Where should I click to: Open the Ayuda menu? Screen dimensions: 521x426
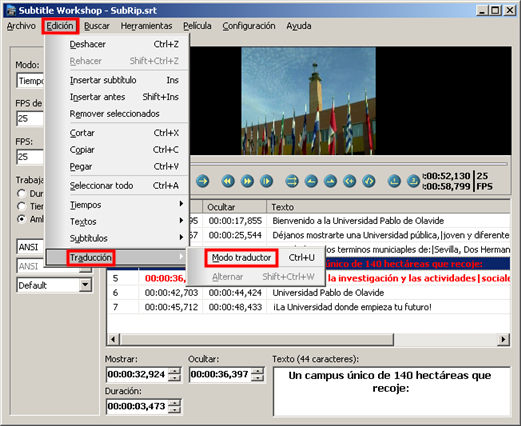click(299, 26)
